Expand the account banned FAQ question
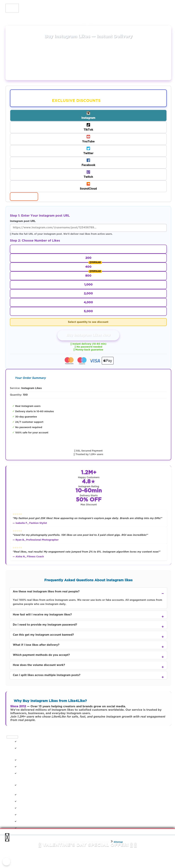175x868 pixels. (x=163, y=637)
